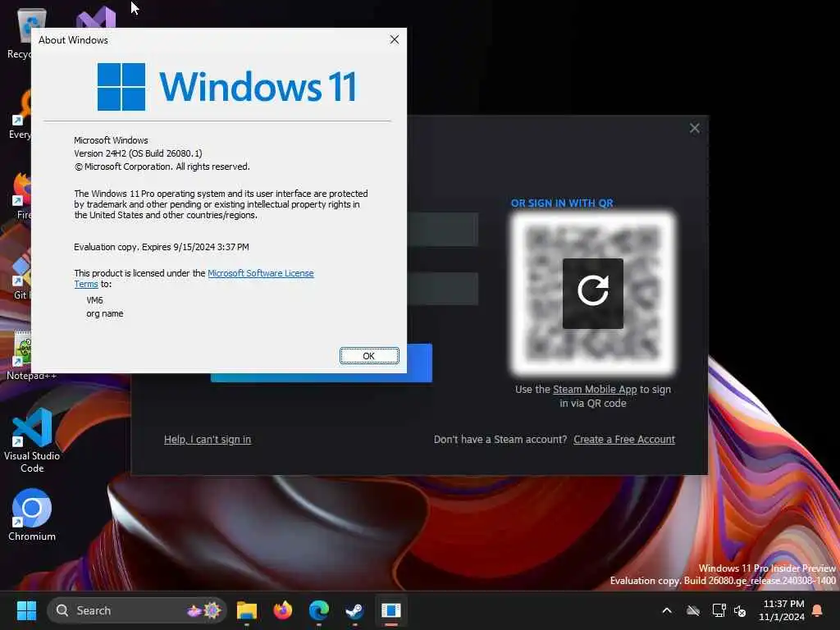Close the Steam sign-in window

click(x=694, y=128)
